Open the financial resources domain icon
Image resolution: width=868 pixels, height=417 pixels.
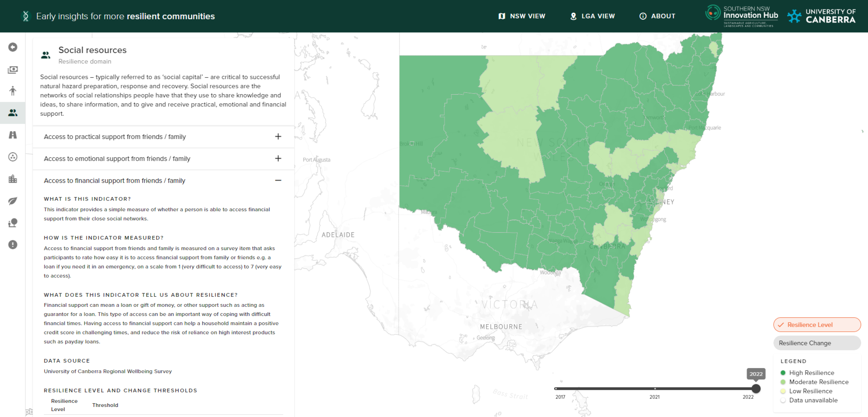[13, 69]
